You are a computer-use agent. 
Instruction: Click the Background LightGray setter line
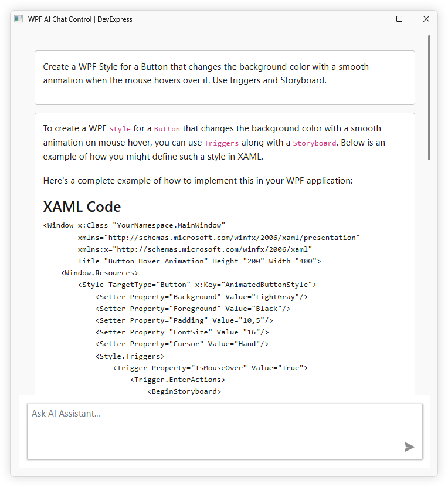point(201,297)
